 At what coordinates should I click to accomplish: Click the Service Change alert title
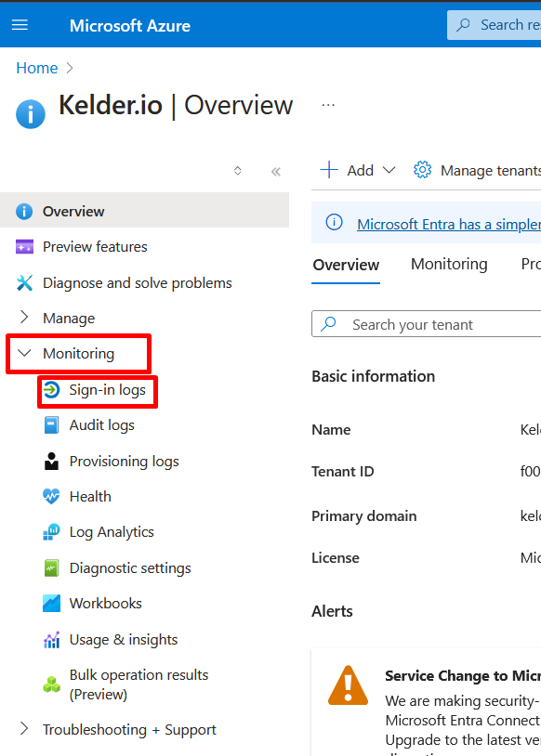pos(463,675)
